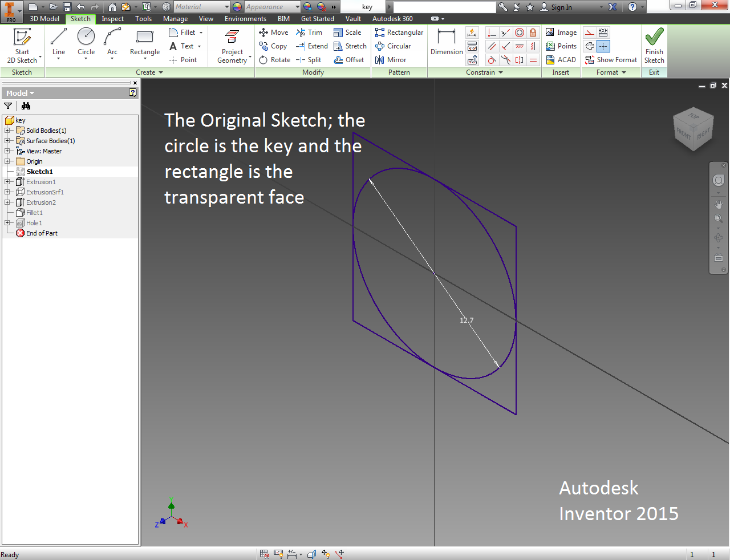
Task: Click the search input field in title bar
Action: [444, 7]
